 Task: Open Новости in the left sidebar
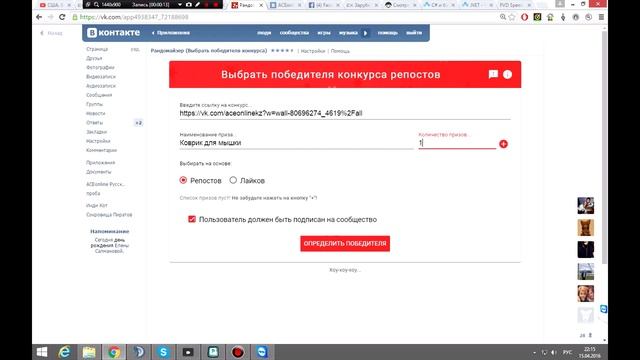(96, 113)
